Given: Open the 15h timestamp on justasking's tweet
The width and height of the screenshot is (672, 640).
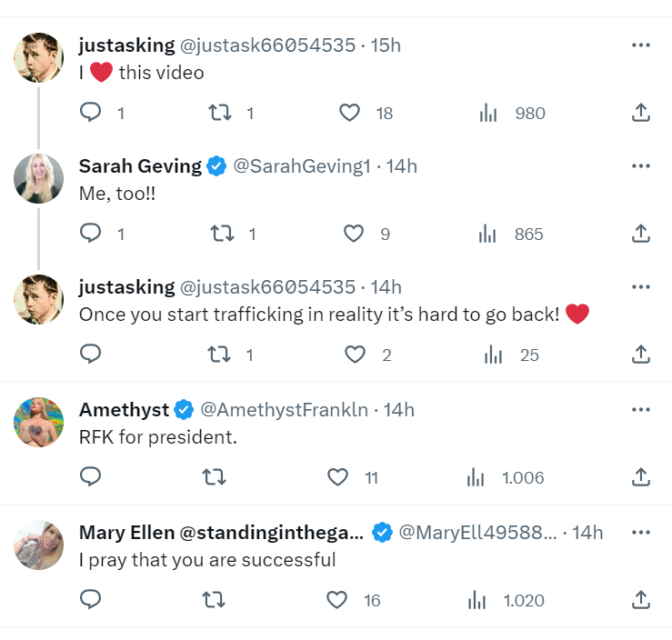Looking at the screenshot, I should pos(385,45).
